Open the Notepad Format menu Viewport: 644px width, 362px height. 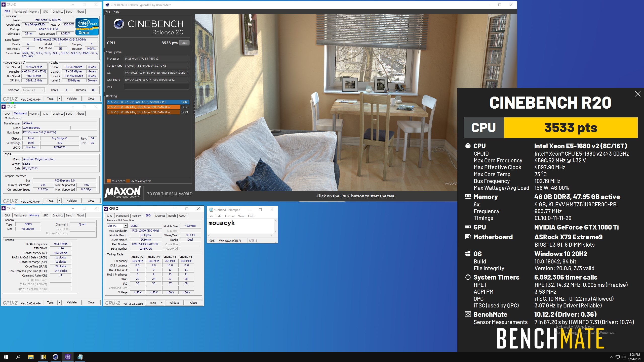point(230,216)
